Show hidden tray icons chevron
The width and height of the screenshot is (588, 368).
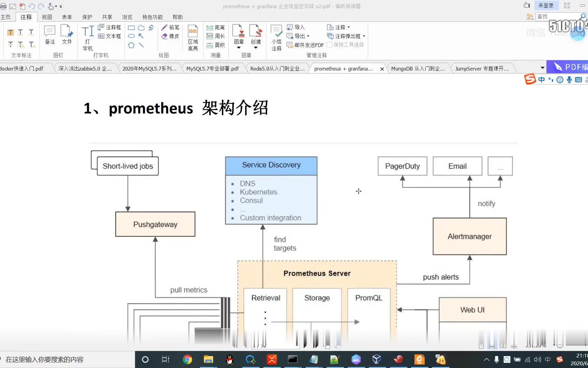tap(486, 359)
